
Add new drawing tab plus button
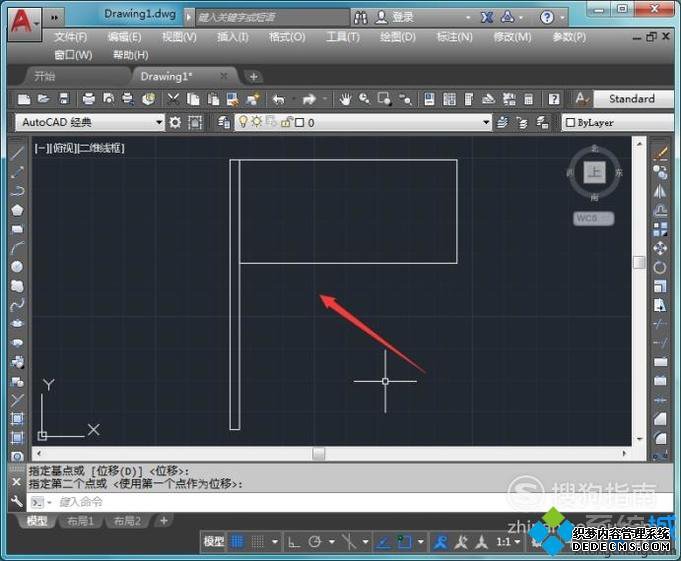(253, 77)
